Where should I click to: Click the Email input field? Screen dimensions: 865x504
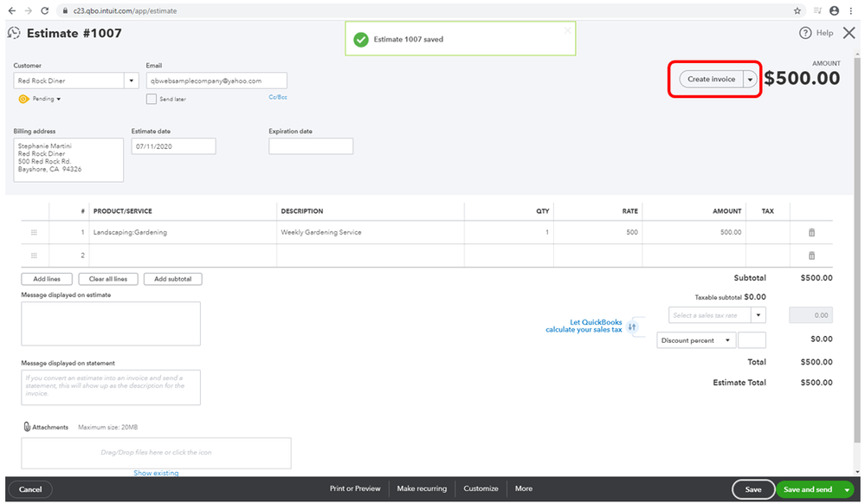tap(216, 81)
